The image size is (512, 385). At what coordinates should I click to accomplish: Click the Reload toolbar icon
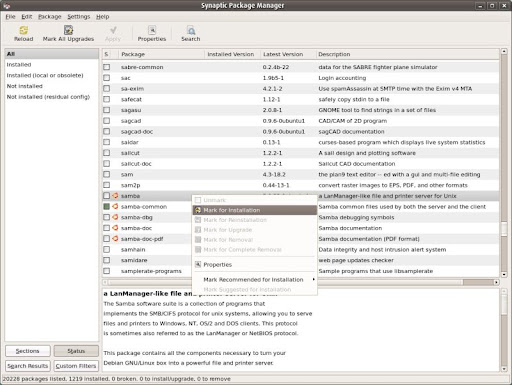[24, 30]
